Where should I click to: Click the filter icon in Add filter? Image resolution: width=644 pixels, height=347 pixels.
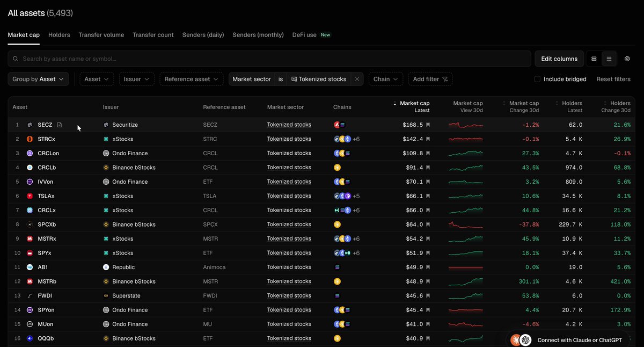(x=445, y=79)
